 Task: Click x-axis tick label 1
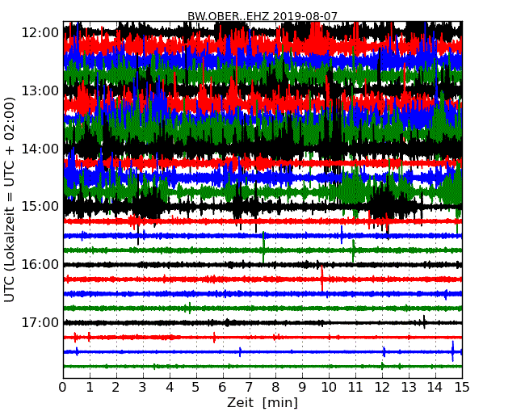(90, 387)
